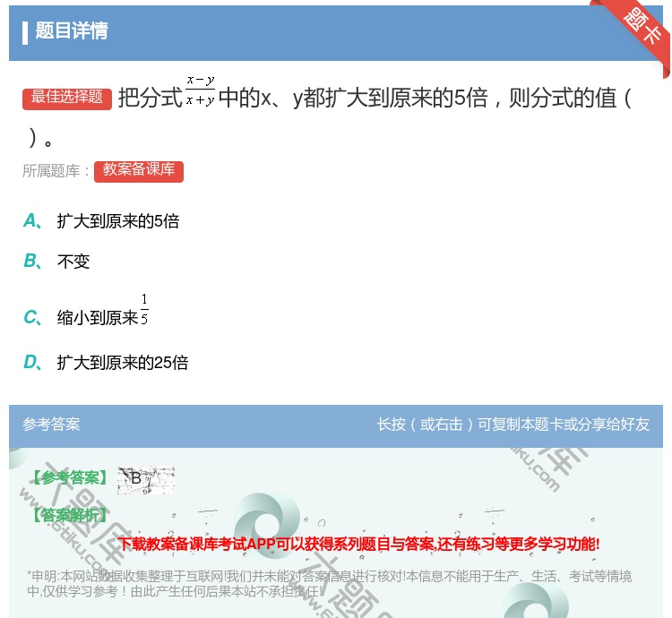This screenshot has width=672, height=618.
Task: Click the 最佳选择题 red label
Action: 67,99
